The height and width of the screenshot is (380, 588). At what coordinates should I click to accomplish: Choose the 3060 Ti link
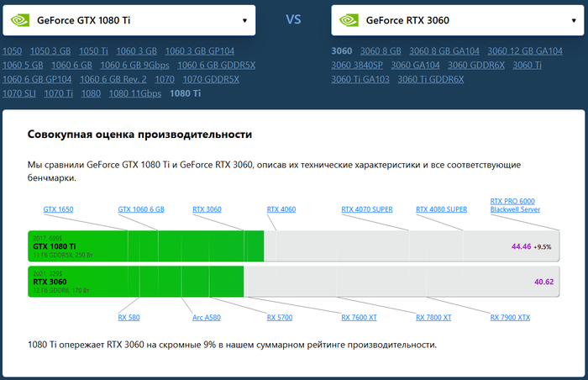point(528,66)
